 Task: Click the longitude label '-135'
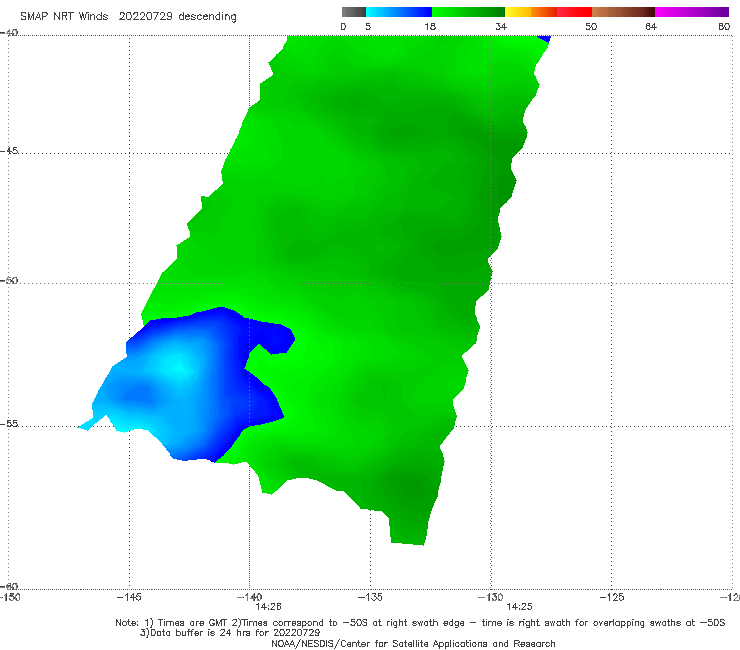pos(370,597)
